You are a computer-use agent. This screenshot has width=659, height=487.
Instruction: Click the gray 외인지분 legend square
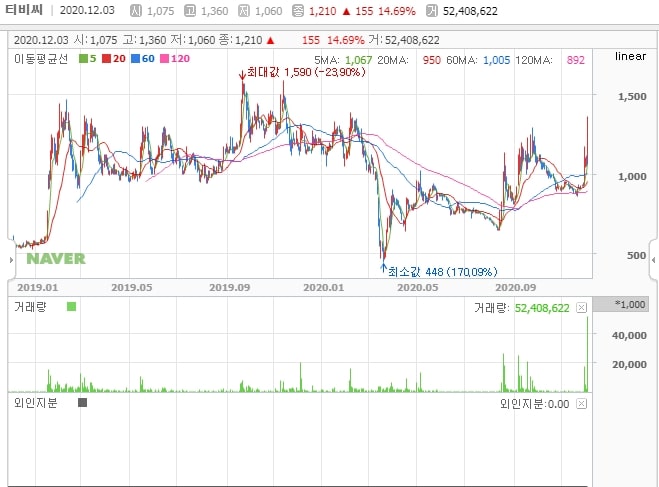coord(82,403)
